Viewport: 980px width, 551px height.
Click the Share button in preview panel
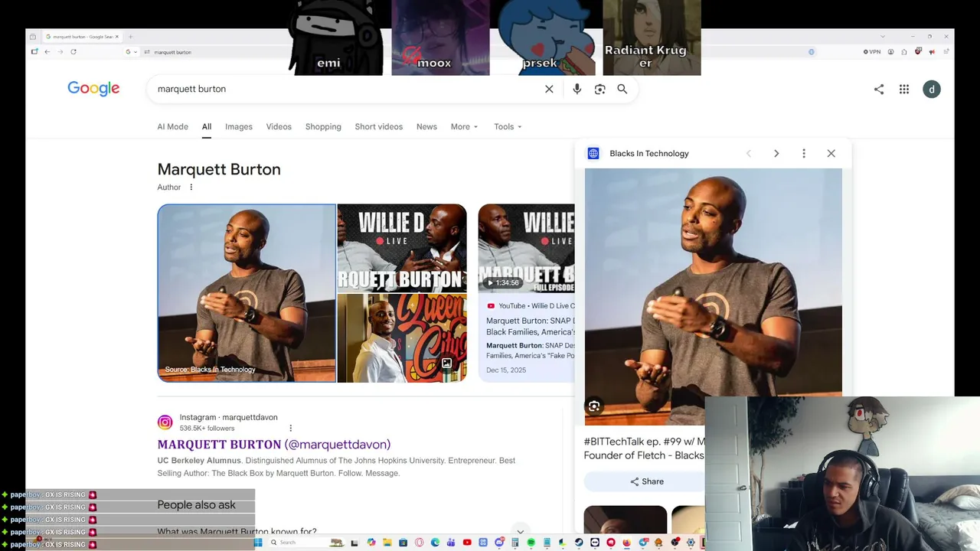click(x=647, y=481)
